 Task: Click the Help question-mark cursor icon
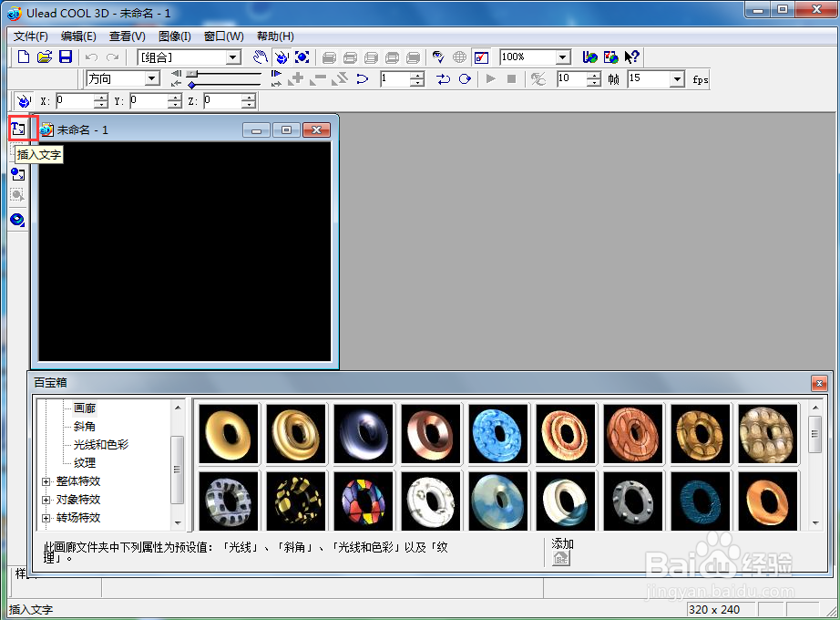point(631,57)
